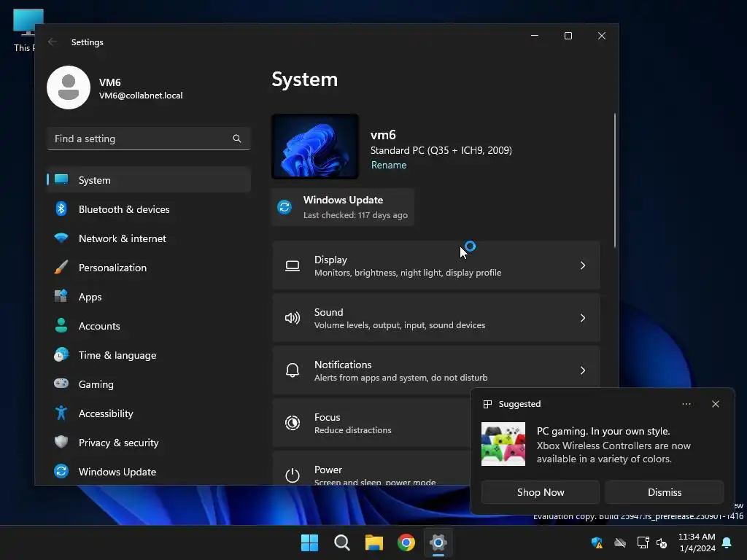Open the This PC desktop icon
Screen dimensions: 747x560
[28, 31]
